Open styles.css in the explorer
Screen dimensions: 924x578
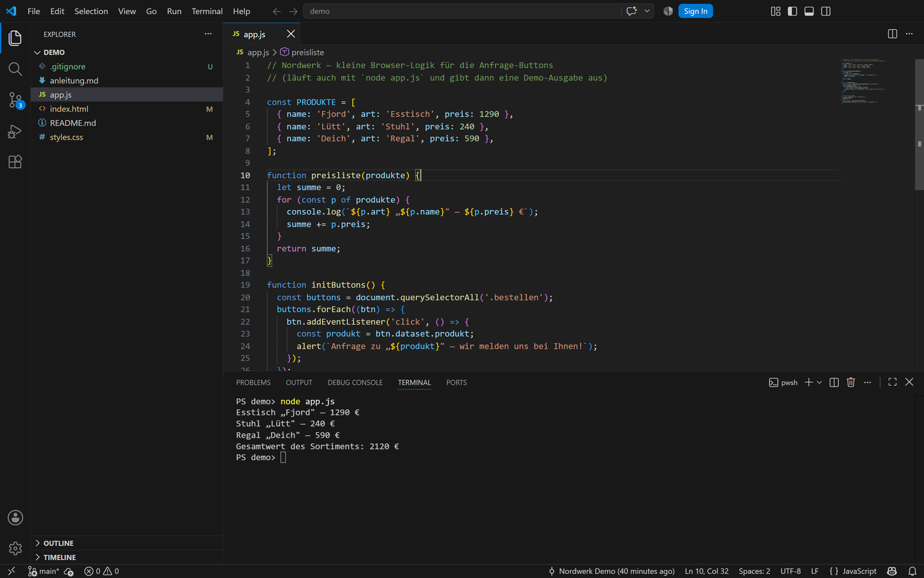(x=127, y=137)
